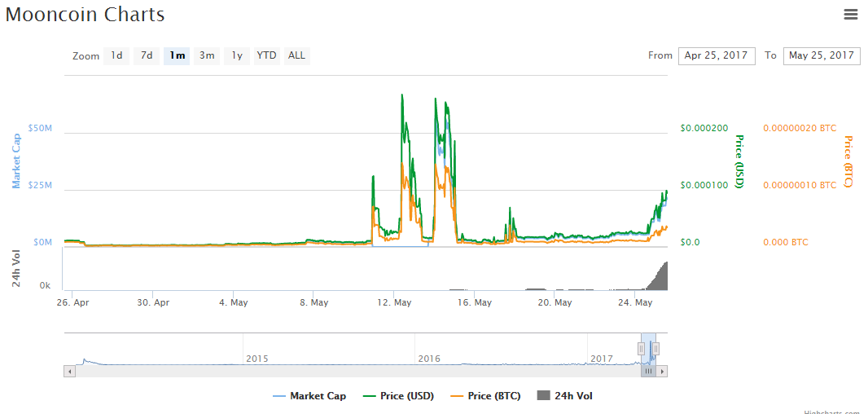Click the 30. Apr x-axis date label
Viewport: 868px width, 414px height.
(153, 302)
